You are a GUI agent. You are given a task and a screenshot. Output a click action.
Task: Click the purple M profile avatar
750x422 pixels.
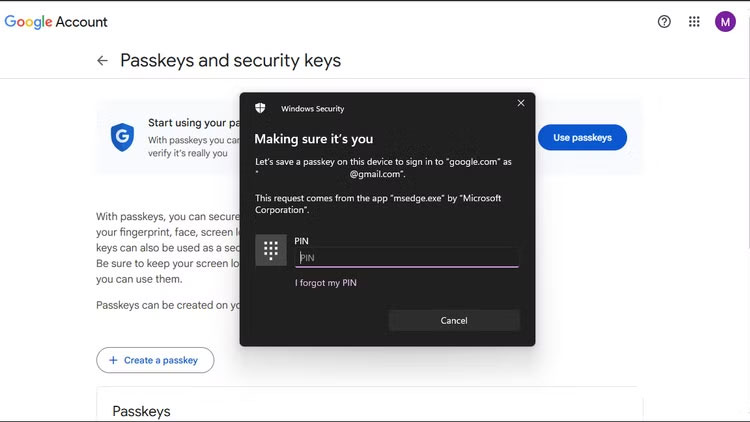tap(725, 21)
